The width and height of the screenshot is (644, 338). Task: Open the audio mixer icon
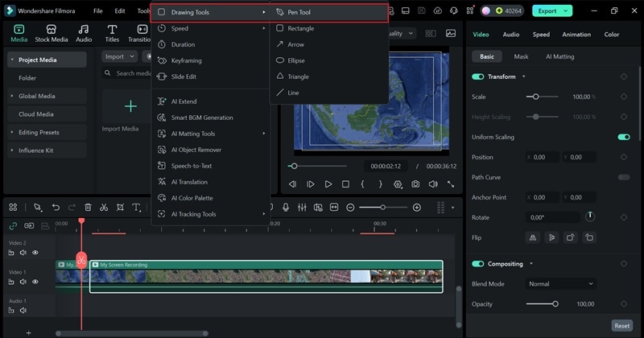(302, 208)
